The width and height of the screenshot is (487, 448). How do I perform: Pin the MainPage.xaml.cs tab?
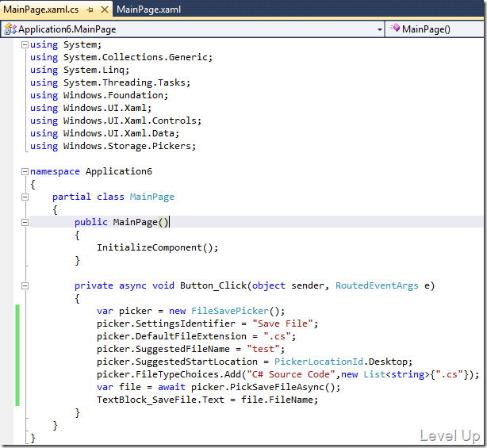pos(90,10)
